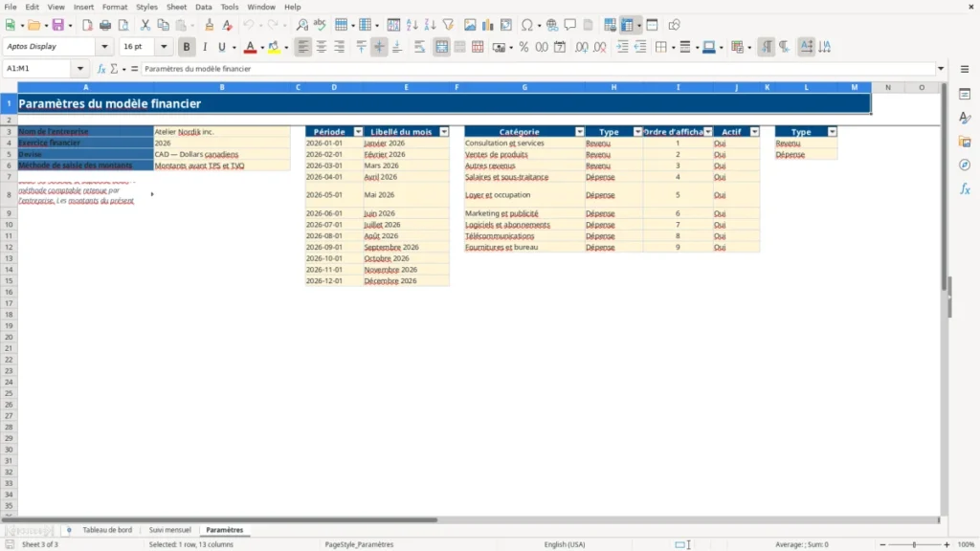Format as percent icon
Viewport: 980px width, 551px height.
523,47
